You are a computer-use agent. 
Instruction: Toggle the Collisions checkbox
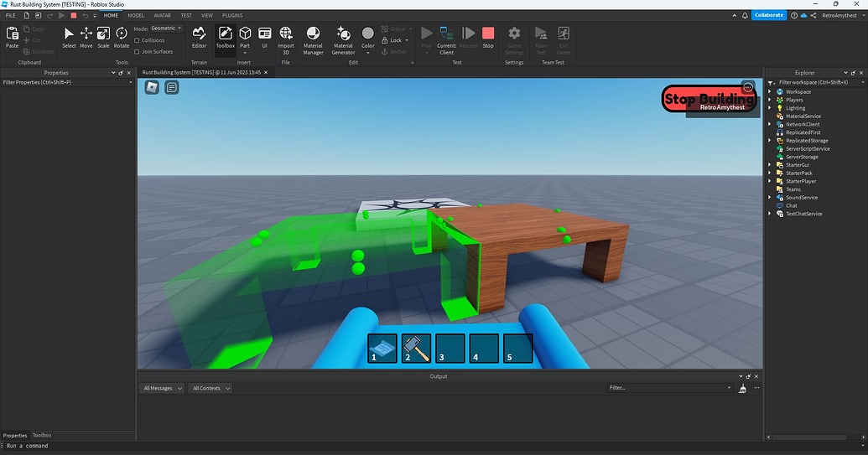pyautogui.click(x=137, y=40)
